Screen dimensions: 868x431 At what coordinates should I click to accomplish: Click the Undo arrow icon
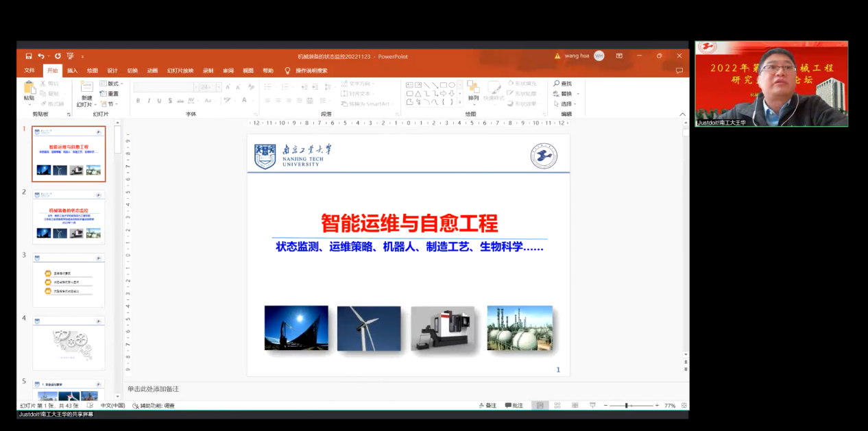[41, 56]
